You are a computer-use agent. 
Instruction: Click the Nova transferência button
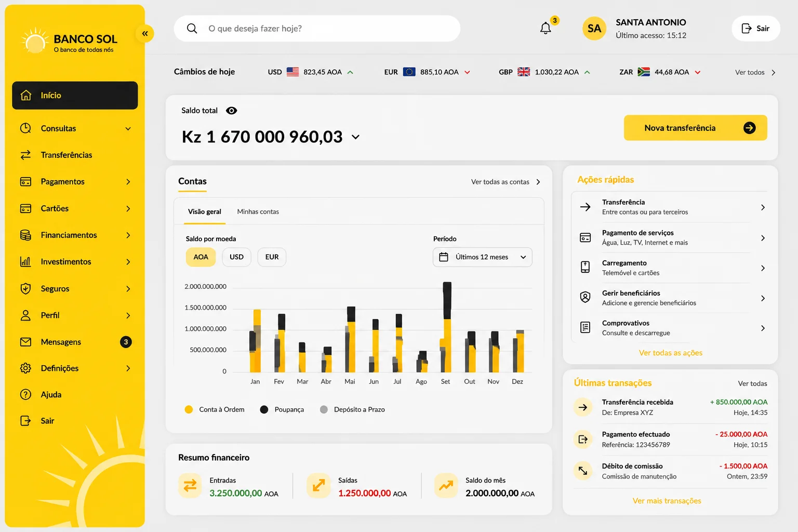696,128
